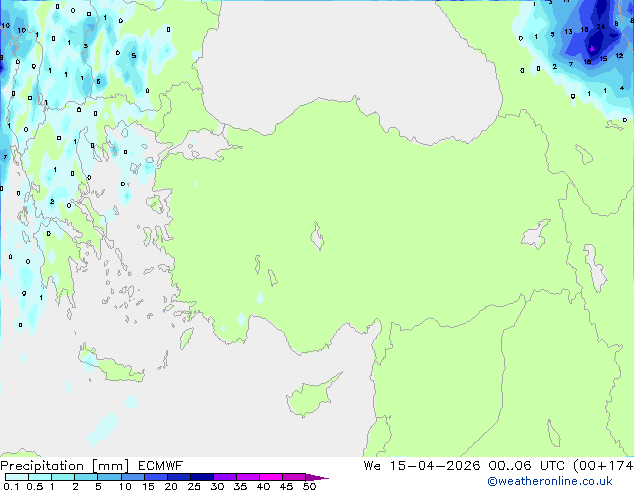634x490 pixels.
Task: Click the '24' precipitation value on the map
Action: [x=601, y=27]
